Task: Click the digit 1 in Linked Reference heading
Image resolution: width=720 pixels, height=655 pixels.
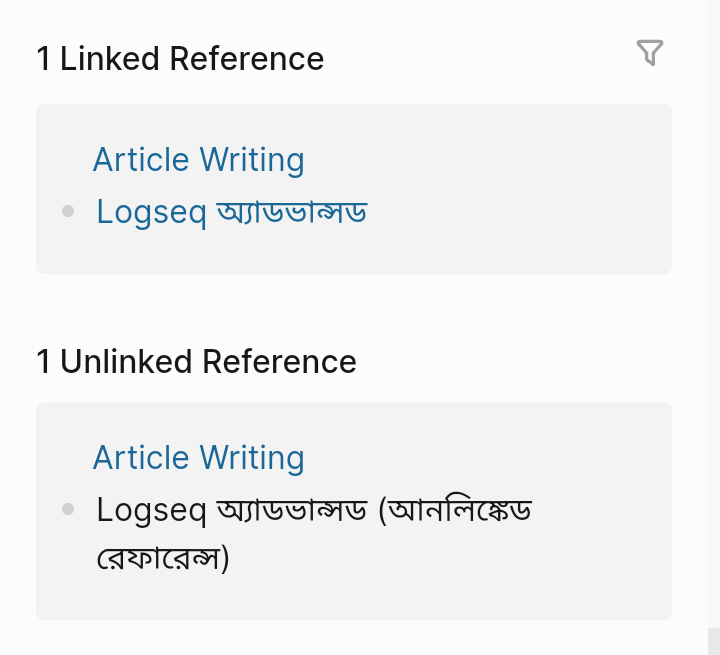Action: [43, 59]
